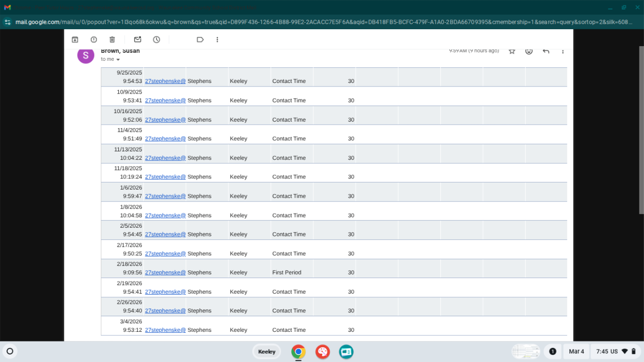Open Google Chrome from the shelf
This screenshot has height=362, width=644.
tap(298, 352)
